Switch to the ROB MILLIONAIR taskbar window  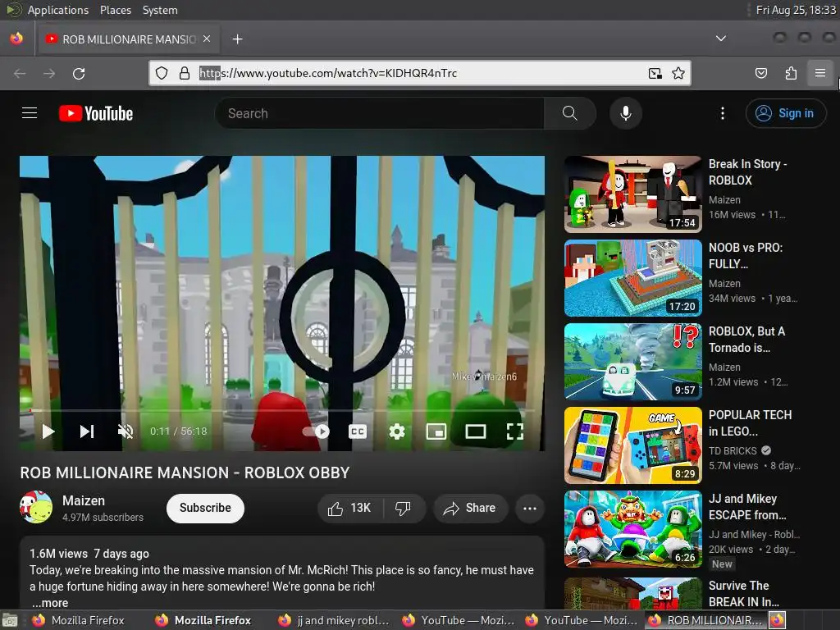(705, 620)
